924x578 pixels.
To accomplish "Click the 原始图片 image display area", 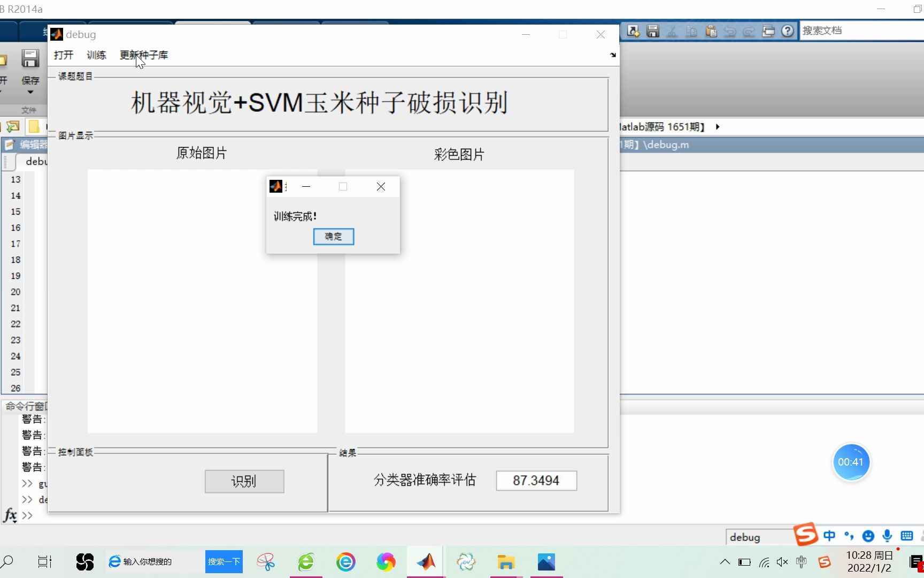I will tap(202, 301).
